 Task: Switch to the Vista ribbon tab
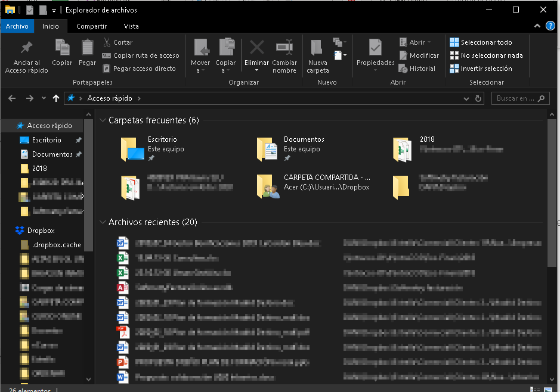pyautogui.click(x=131, y=26)
